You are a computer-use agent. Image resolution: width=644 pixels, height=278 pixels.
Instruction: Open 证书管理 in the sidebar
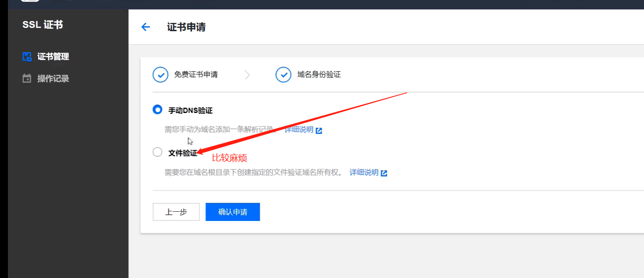tap(53, 57)
